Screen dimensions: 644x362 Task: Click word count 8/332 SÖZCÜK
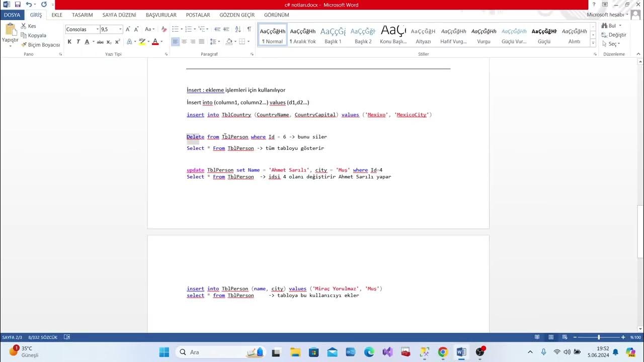point(43,337)
